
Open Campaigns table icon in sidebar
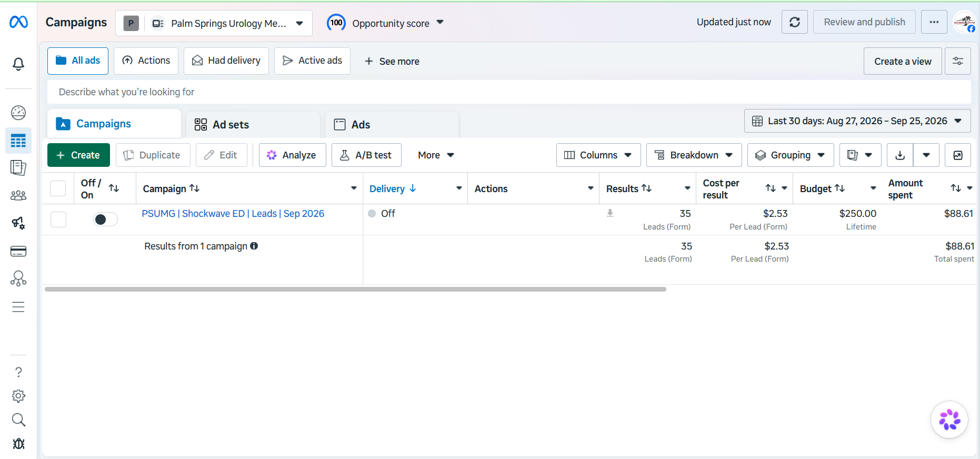(x=18, y=141)
